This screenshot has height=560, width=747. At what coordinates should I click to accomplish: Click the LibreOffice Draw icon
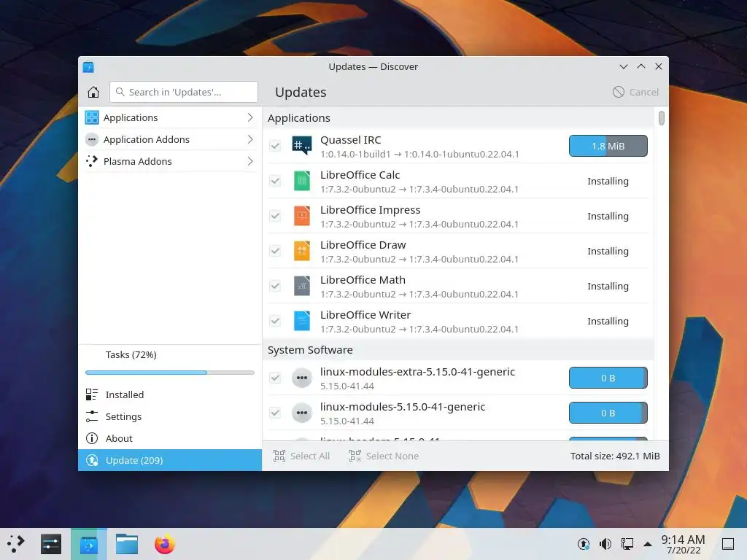pos(301,251)
